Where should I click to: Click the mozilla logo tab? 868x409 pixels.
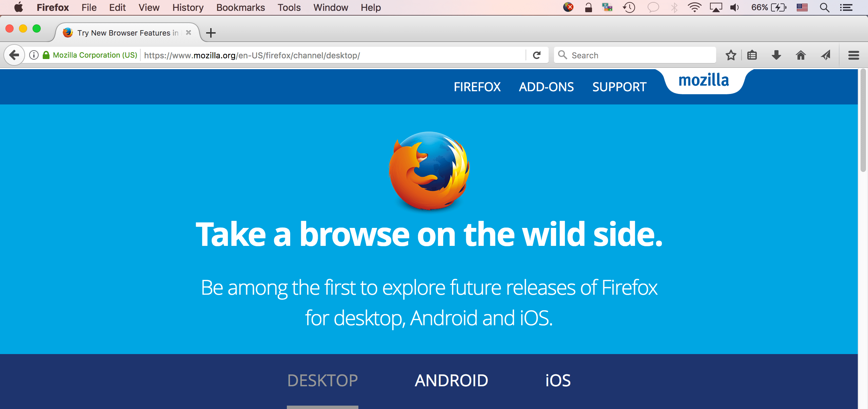704,81
